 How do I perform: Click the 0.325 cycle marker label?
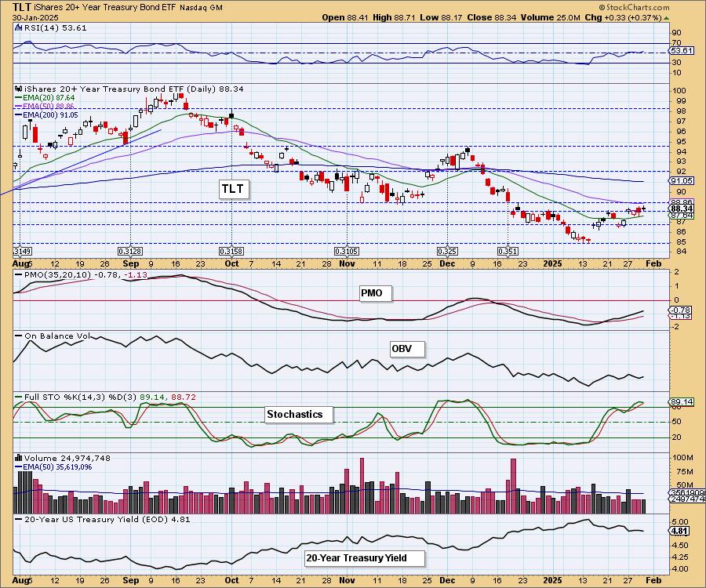coord(447,251)
